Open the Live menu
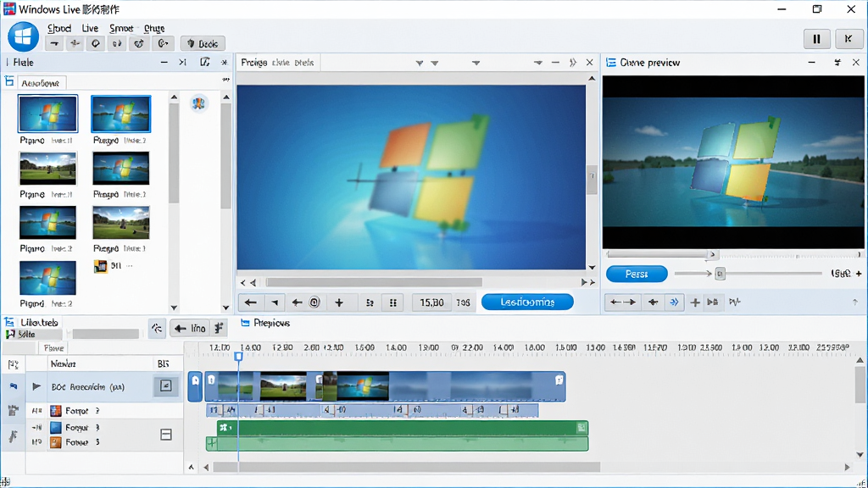The image size is (868, 488). click(x=90, y=28)
